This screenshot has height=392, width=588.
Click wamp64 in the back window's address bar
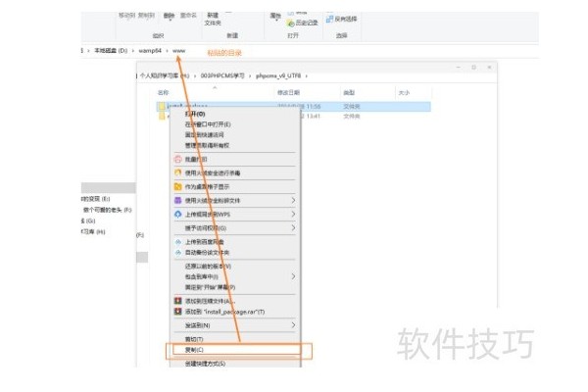tap(150, 51)
